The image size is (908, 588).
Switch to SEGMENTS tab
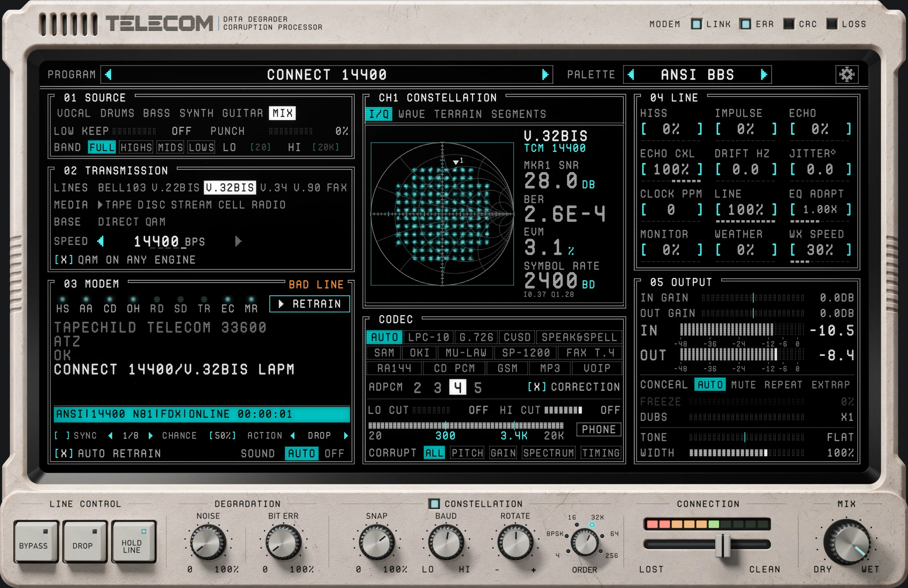pyautogui.click(x=518, y=114)
